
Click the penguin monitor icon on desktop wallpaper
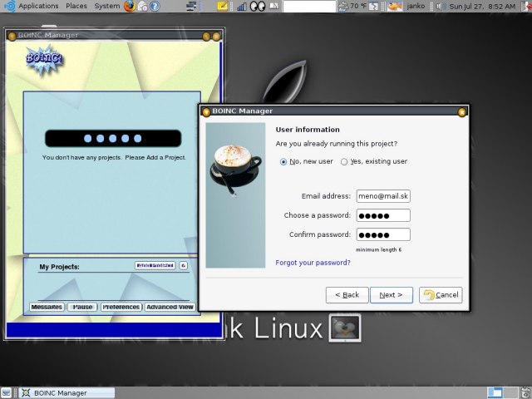point(345,328)
